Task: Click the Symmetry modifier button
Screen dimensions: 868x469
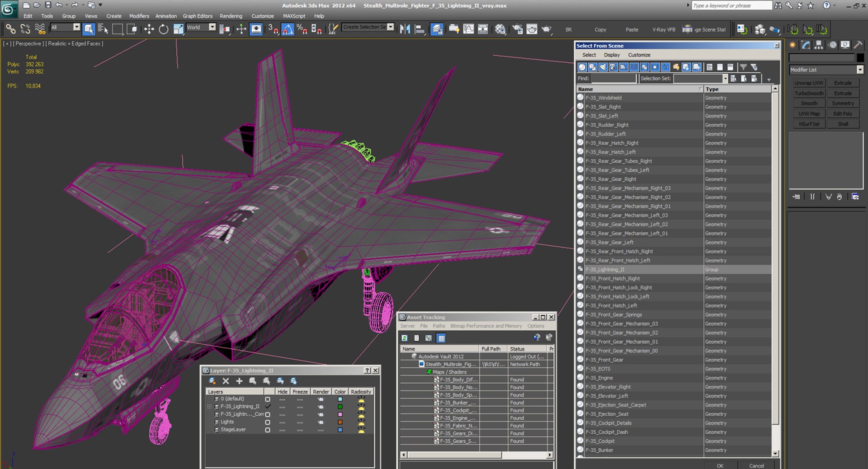Action: coord(843,103)
